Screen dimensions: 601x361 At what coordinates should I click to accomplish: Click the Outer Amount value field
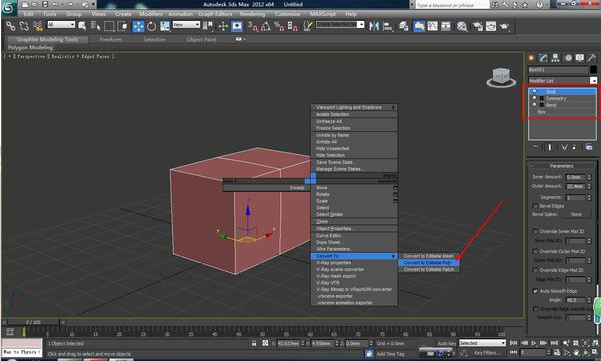click(x=576, y=186)
